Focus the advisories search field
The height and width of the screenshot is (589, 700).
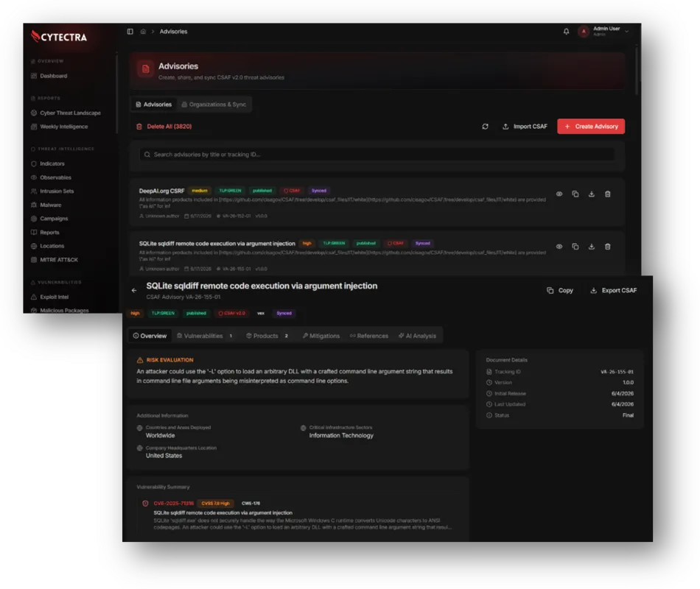click(x=377, y=155)
